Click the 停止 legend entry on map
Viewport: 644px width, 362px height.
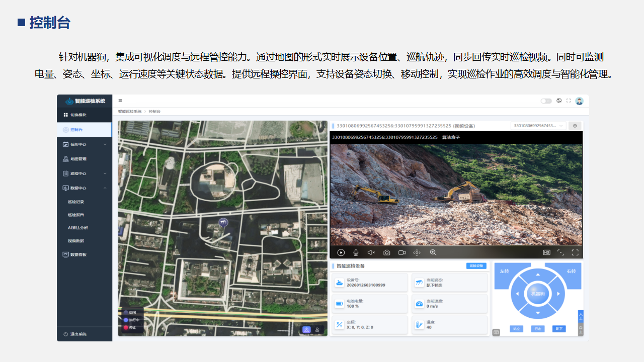[x=129, y=327]
